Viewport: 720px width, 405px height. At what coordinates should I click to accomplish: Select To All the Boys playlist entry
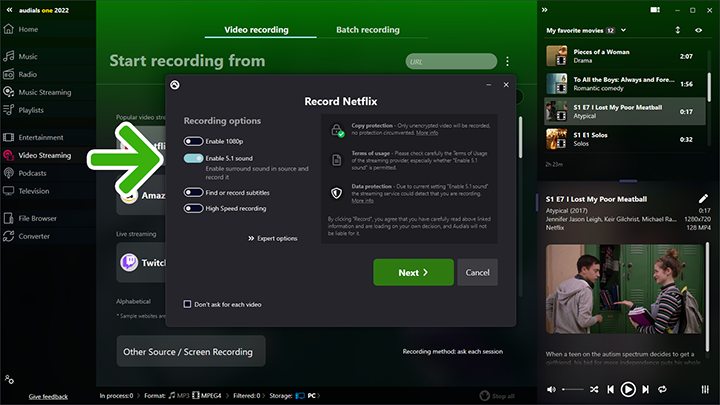click(x=624, y=84)
